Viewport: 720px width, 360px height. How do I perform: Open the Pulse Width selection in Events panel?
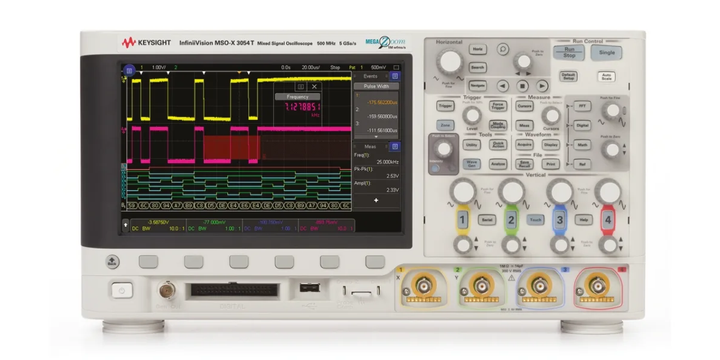376,86
